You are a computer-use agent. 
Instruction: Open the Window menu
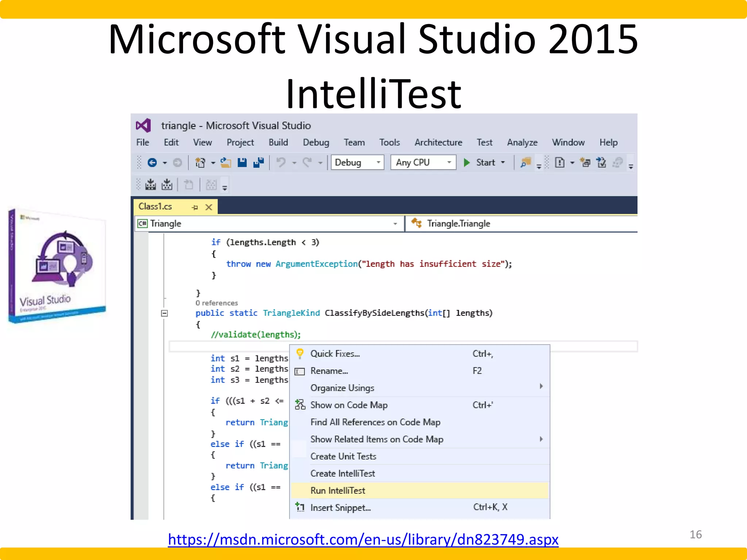click(568, 143)
